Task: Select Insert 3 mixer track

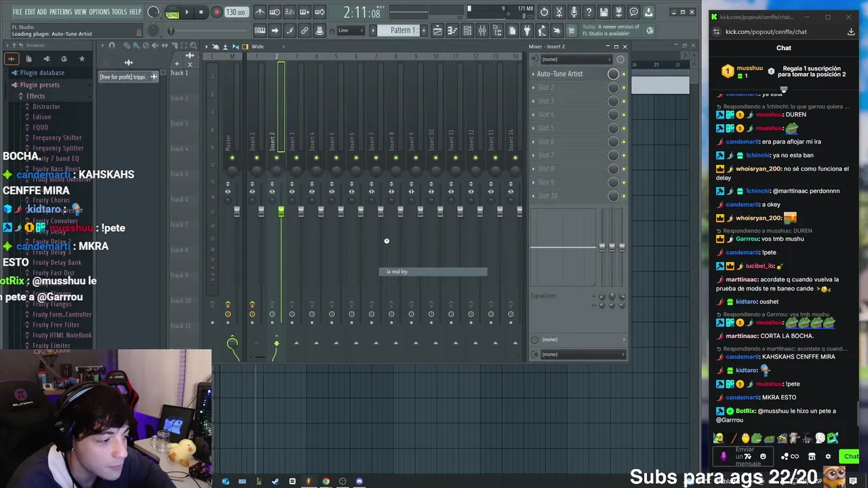Action: tap(292, 141)
